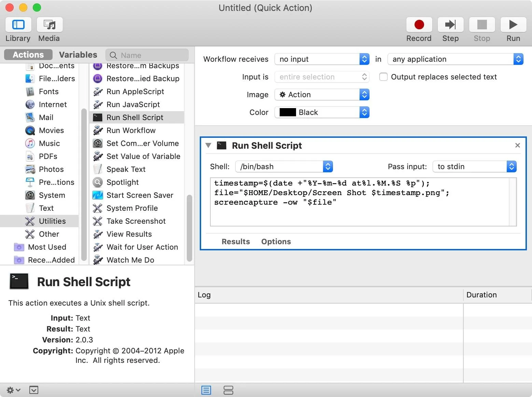Open the Color Black dropdown
This screenshot has height=397, width=532.
[322, 112]
